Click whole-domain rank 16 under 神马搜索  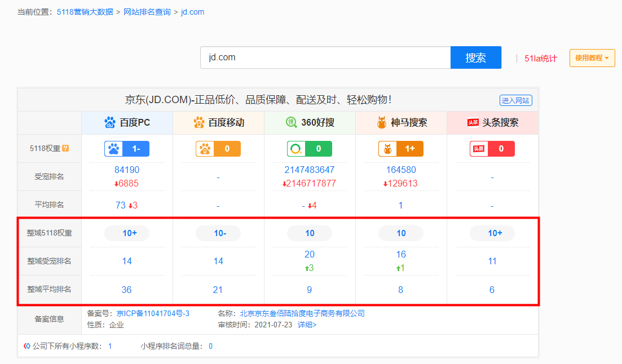(x=401, y=254)
